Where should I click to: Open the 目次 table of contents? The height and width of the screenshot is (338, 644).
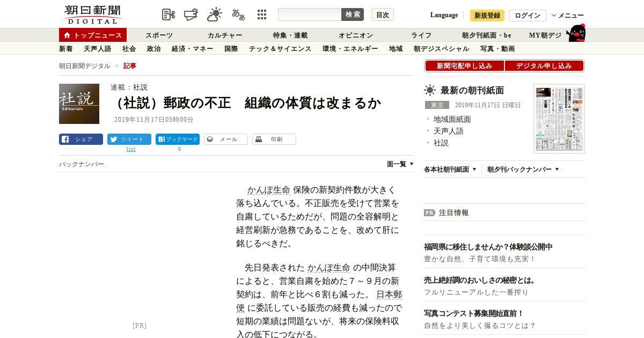[x=383, y=14]
